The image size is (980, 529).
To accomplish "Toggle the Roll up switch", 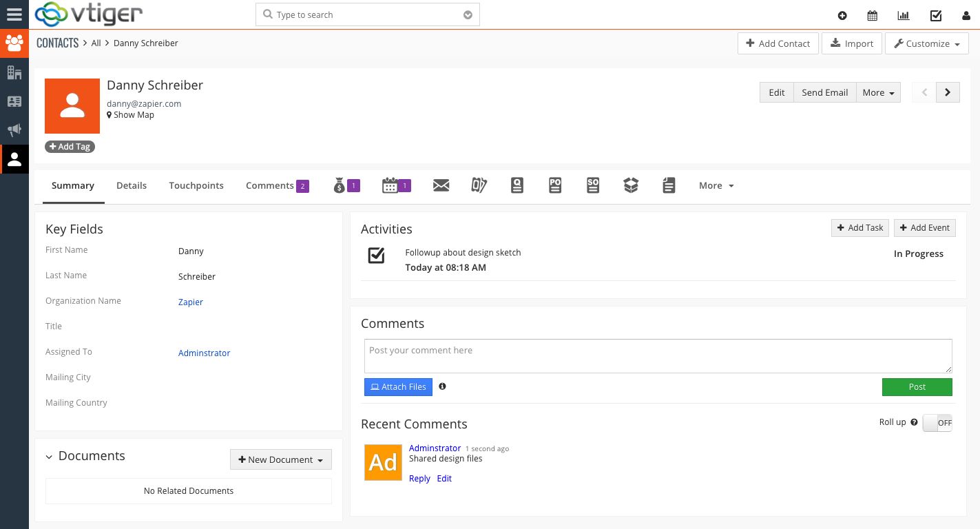I will coord(937,423).
